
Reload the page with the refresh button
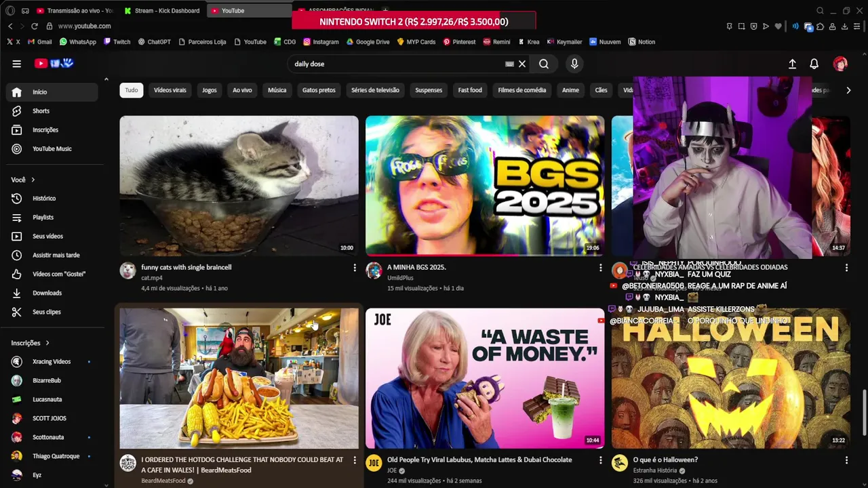tap(35, 26)
